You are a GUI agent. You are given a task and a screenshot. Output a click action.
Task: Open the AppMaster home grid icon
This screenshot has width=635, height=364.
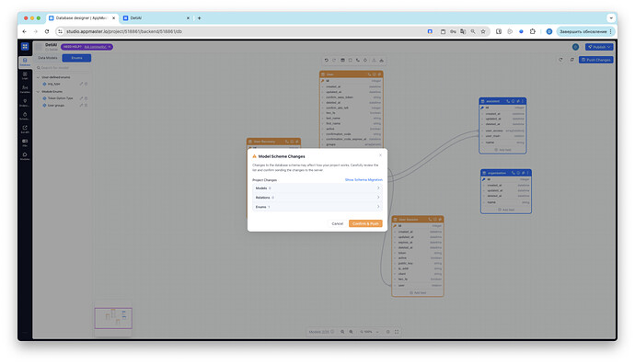pos(25,47)
